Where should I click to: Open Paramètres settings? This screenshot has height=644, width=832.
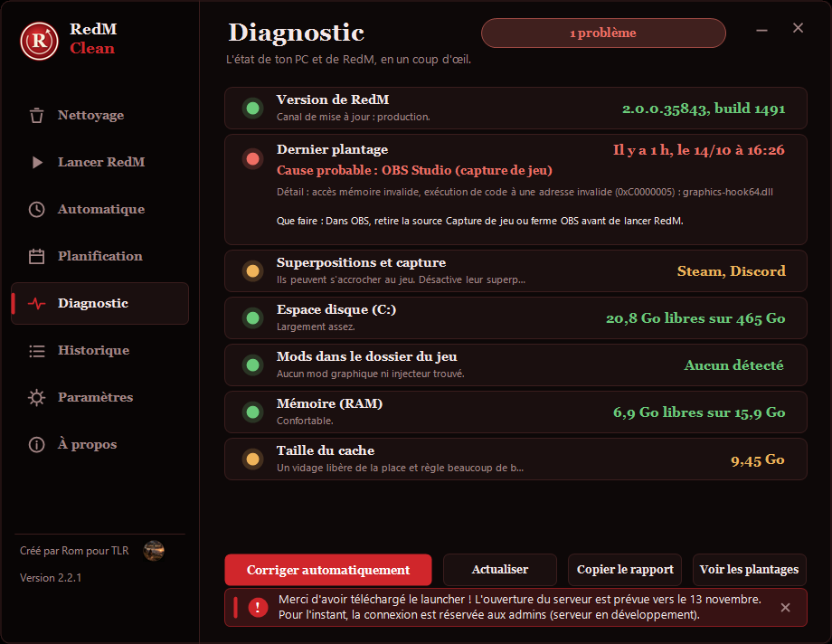point(99,398)
